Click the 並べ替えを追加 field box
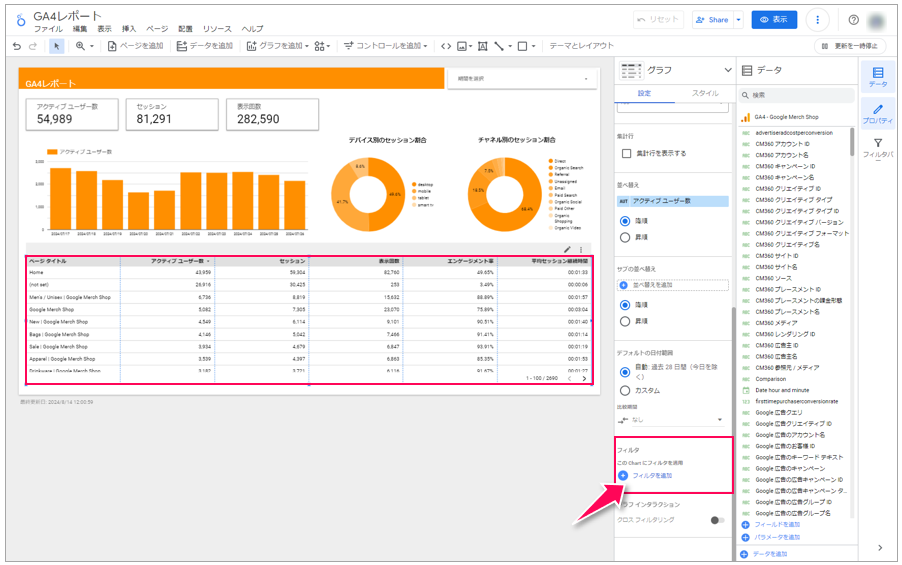 [672, 285]
